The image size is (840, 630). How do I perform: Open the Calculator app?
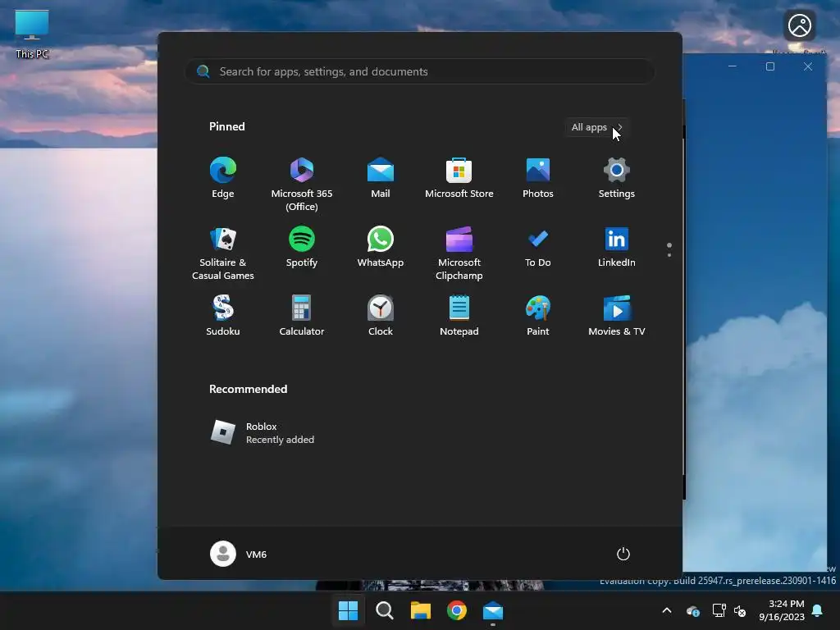coord(302,316)
